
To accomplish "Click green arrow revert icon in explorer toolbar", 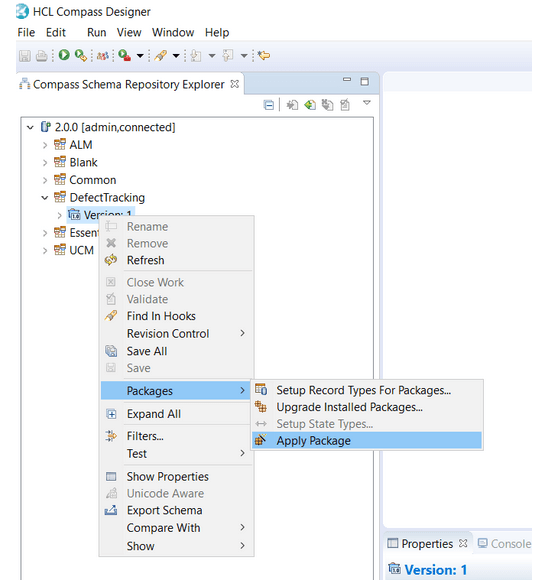I will [x=310, y=105].
